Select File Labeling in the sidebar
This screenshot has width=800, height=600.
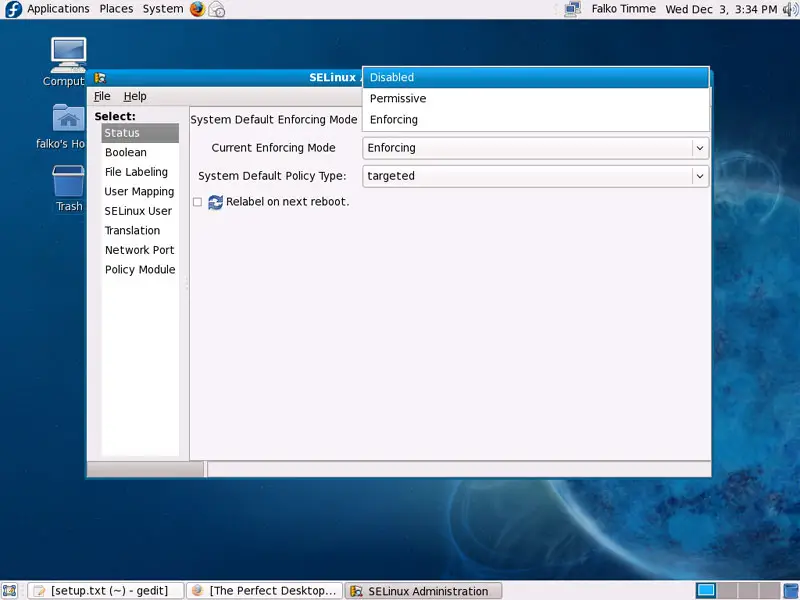(x=140, y=172)
